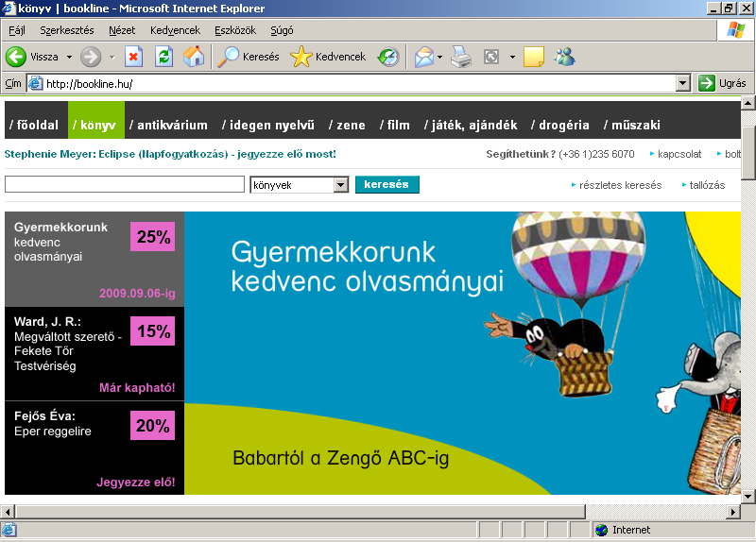Click the Forward arrow icon
This screenshot has height=542, width=756.
click(x=91, y=57)
